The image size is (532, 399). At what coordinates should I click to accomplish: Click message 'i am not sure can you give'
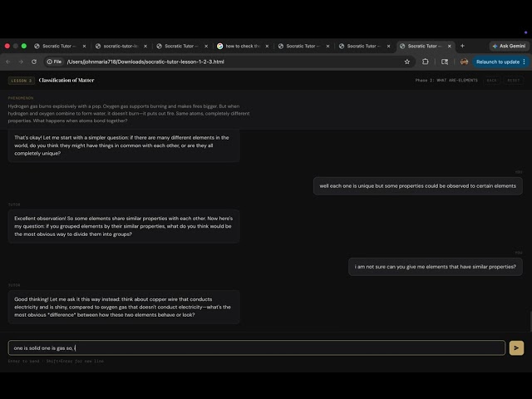(436, 267)
